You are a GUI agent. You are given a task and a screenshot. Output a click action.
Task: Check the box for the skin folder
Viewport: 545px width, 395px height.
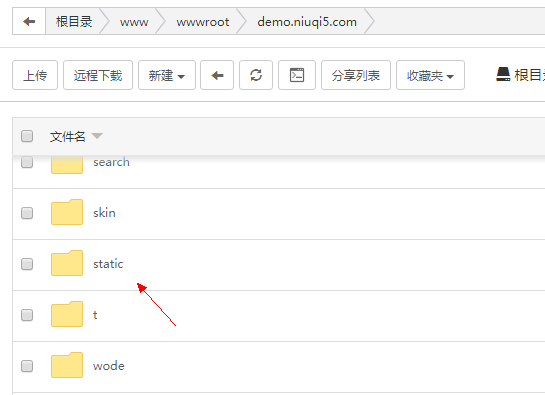[x=27, y=213]
